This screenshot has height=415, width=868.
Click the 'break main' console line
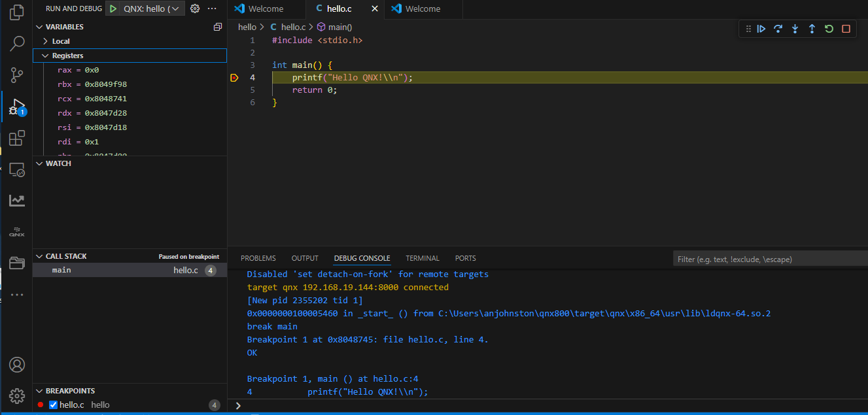coord(272,327)
